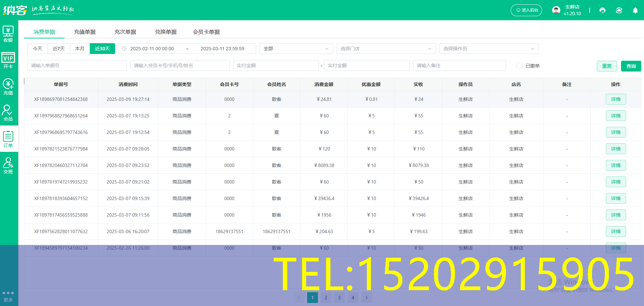Screen dimensions: 644x306
Task: Click the second 实付金额 maximum input
Action: point(367,65)
